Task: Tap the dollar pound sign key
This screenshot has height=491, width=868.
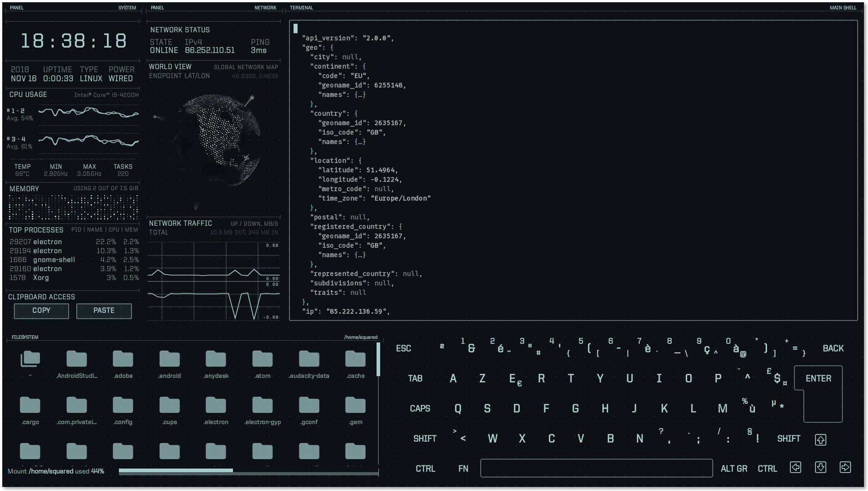Action: point(777,377)
